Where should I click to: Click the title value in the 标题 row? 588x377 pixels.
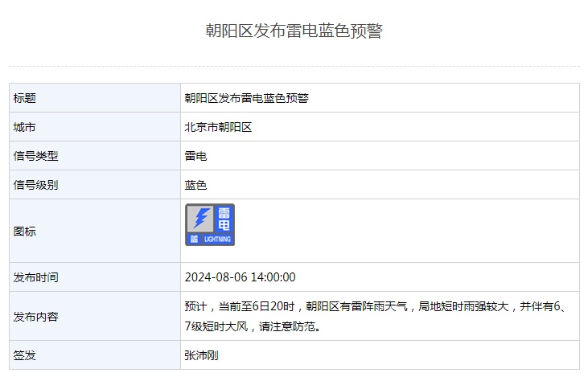point(247,98)
